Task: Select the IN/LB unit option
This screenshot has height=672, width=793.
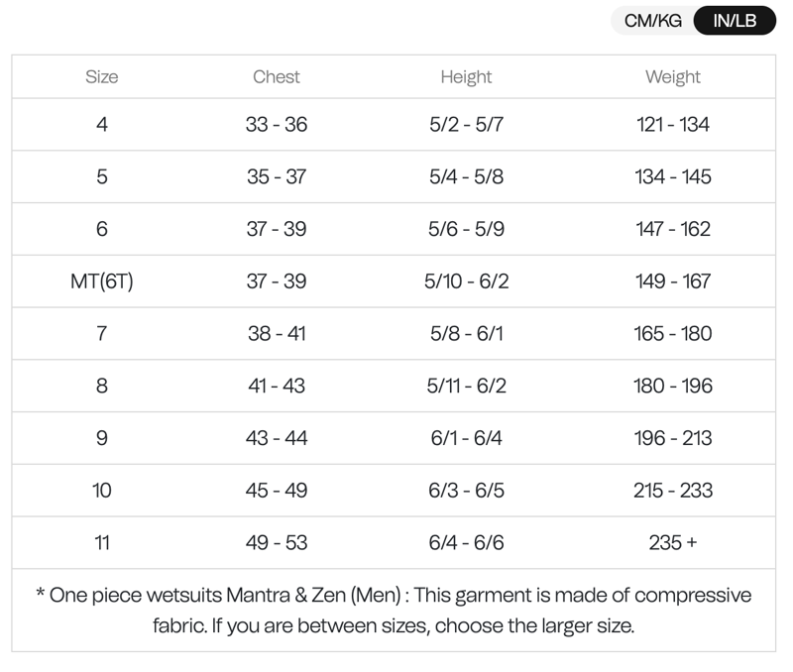Action: [734, 21]
